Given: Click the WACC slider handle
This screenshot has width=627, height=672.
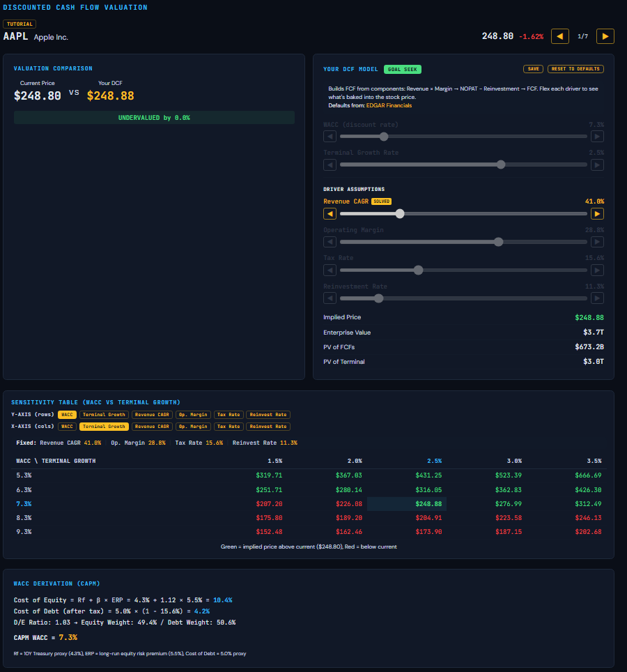Looking at the screenshot, I should point(384,137).
